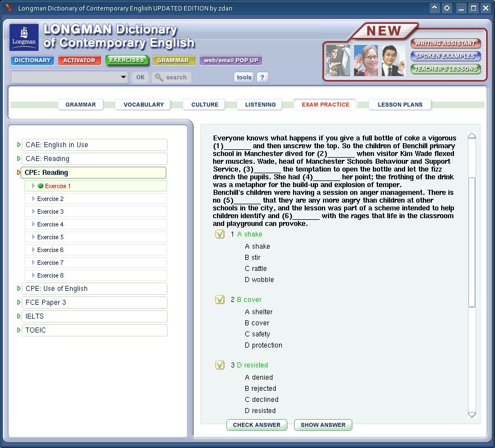Open Exercise 4 in the list
The width and height of the screenshot is (495, 448).
tap(95, 224)
